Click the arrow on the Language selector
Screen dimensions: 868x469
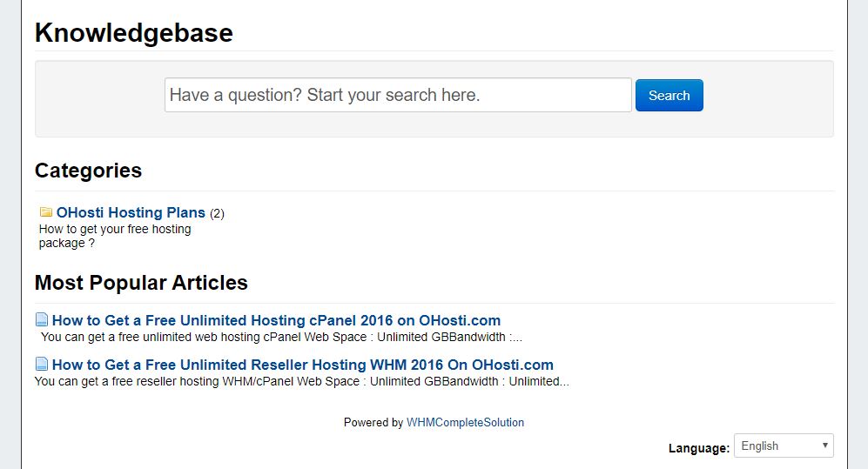tap(824, 446)
